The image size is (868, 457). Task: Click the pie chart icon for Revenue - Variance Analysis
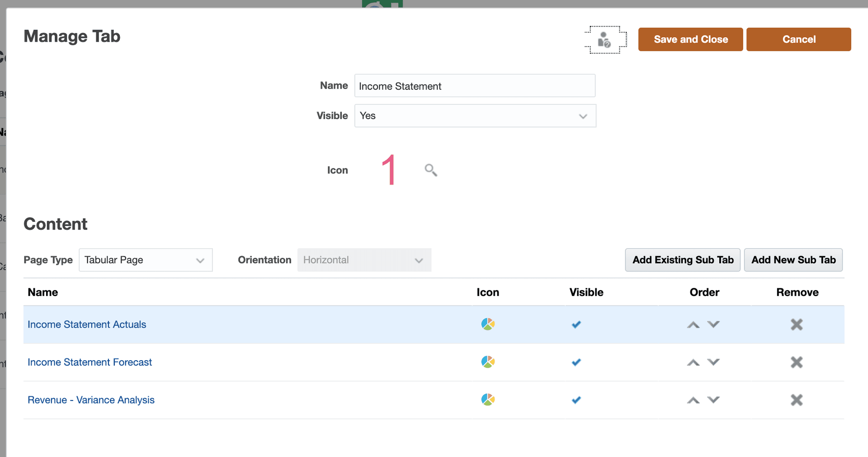tap(488, 400)
